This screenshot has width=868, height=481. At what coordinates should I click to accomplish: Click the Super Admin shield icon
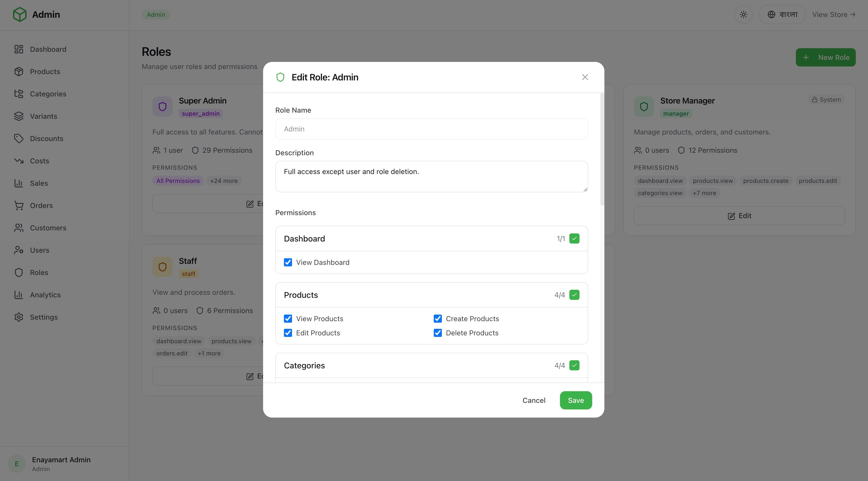pyautogui.click(x=163, y=107)
